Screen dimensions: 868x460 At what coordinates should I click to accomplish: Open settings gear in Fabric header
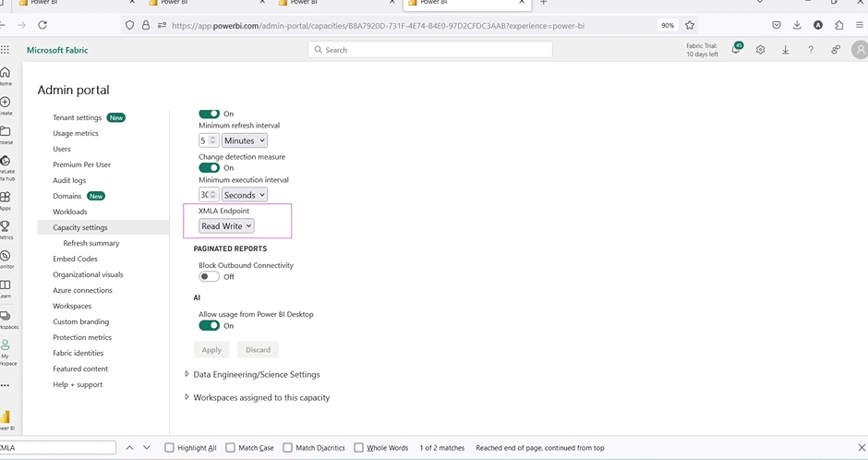click(761, 50)
